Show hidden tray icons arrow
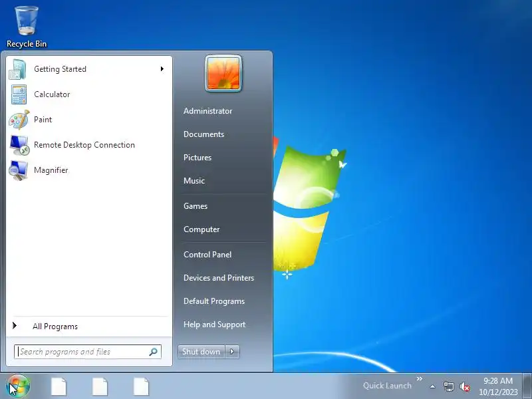The width and height of the screenshot is (532, 399). (433, 386)
